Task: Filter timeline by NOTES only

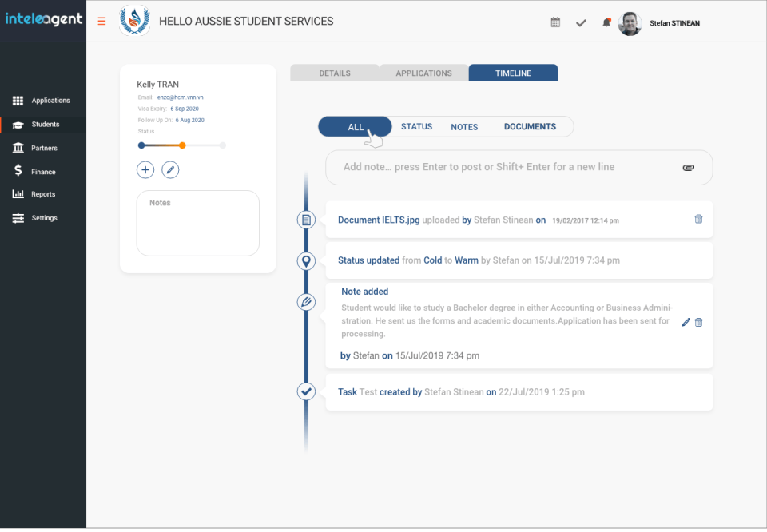Action: point(464,126)
